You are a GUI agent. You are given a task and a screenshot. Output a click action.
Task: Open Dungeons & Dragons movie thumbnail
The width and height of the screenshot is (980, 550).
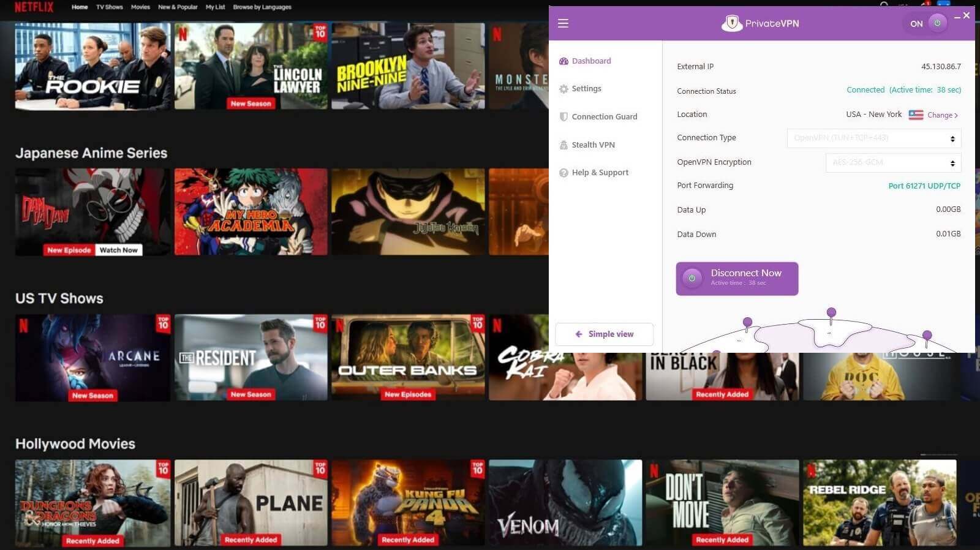(92, 503)
